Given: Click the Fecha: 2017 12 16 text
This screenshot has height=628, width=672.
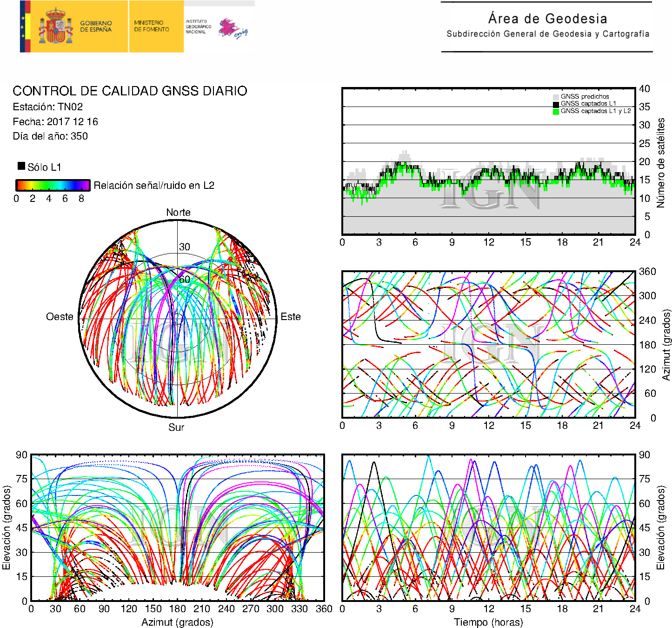Looking at the screenshot, I should click(55, 122).
